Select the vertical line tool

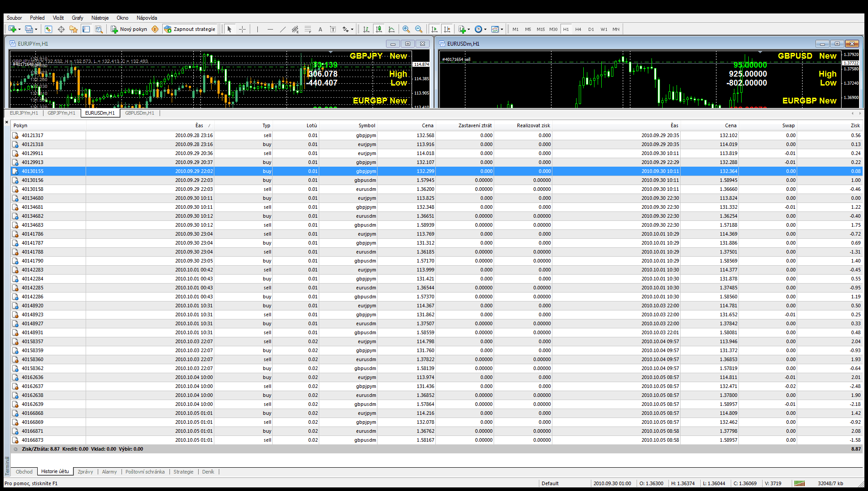257,29
